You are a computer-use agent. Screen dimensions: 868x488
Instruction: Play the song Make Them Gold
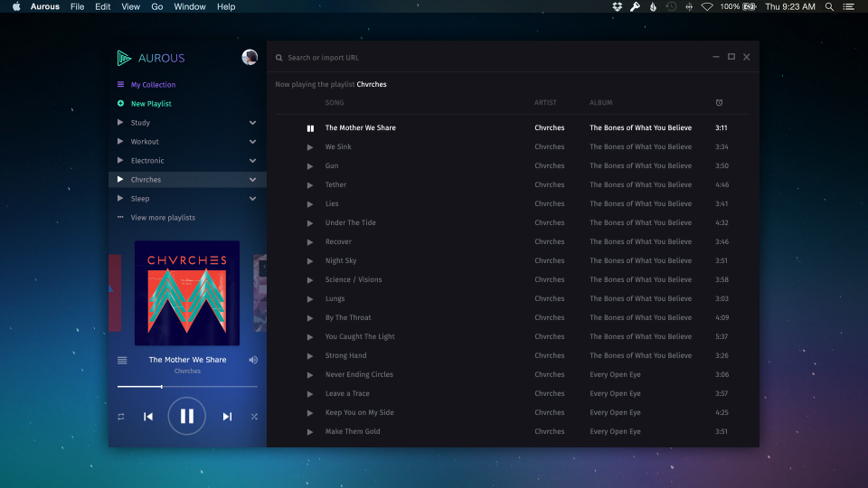click(310, 432)
